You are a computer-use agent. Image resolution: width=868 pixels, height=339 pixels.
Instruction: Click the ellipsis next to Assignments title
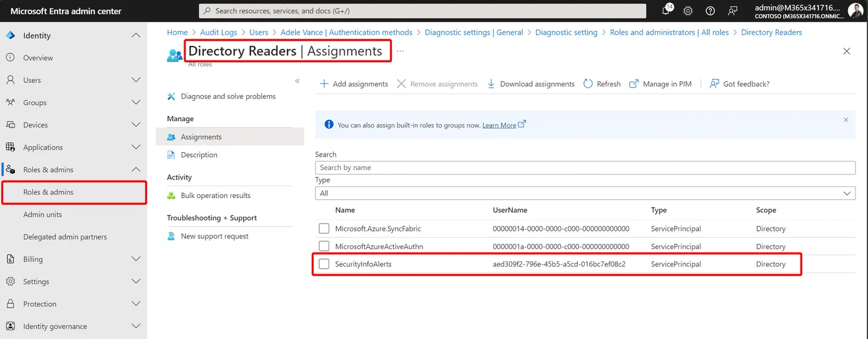401,51
